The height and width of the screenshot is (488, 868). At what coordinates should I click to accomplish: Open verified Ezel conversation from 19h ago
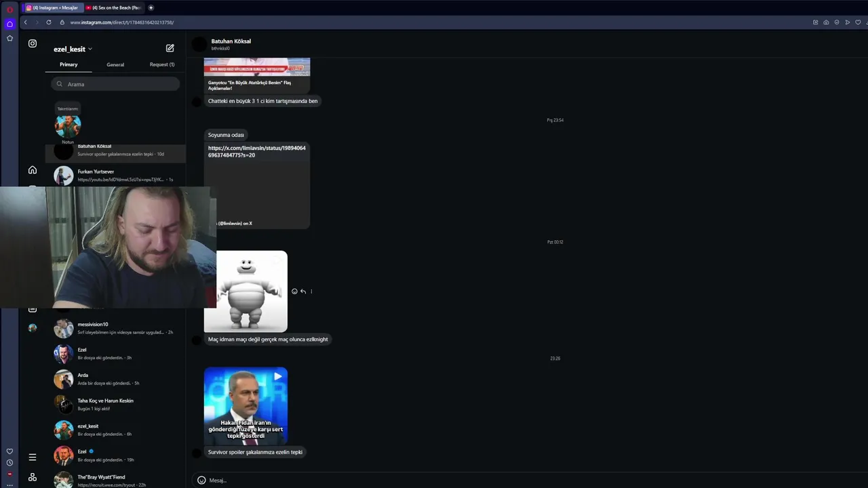click(x=115, y=455)
